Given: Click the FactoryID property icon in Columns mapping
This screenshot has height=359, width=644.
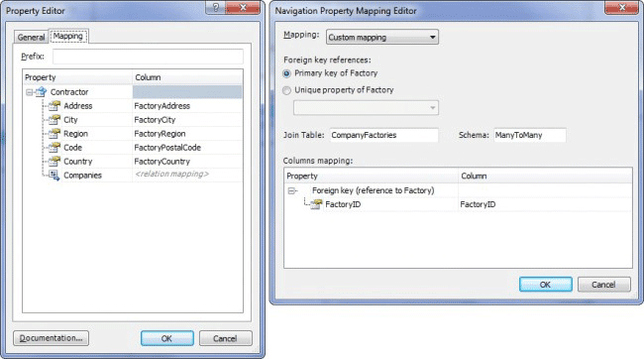Looking at the screenshot, I should [316, 204].
